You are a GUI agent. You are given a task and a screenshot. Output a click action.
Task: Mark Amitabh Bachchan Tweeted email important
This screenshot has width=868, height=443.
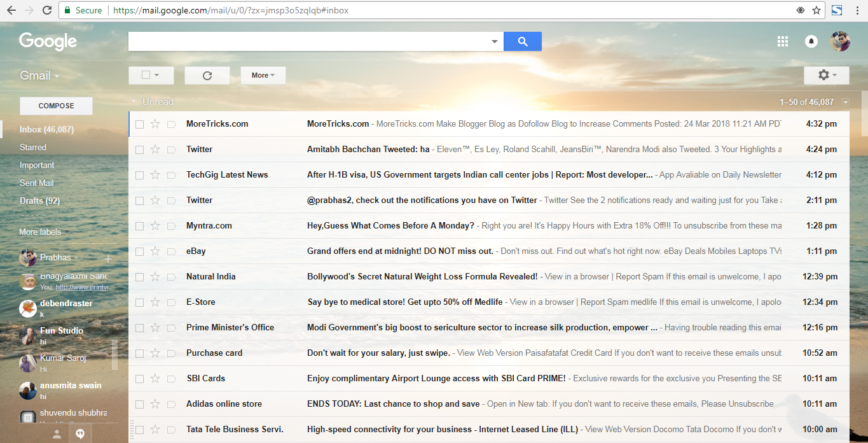point(171,150)
